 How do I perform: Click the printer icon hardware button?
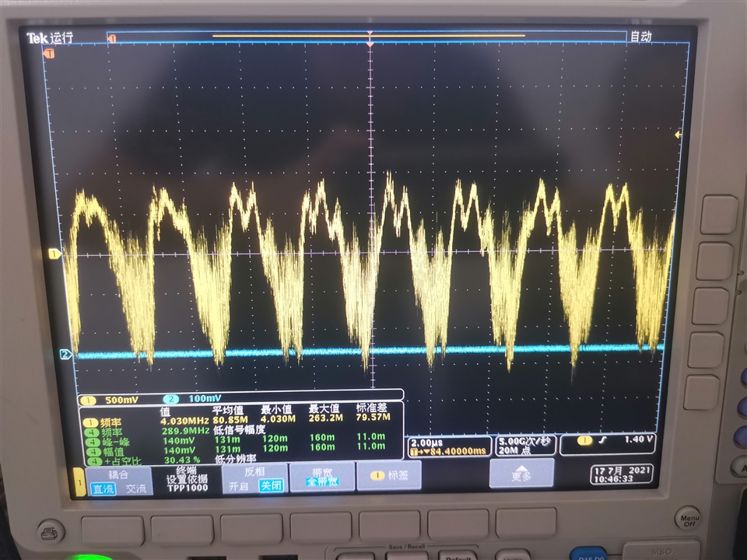click(x=51, y=532)
